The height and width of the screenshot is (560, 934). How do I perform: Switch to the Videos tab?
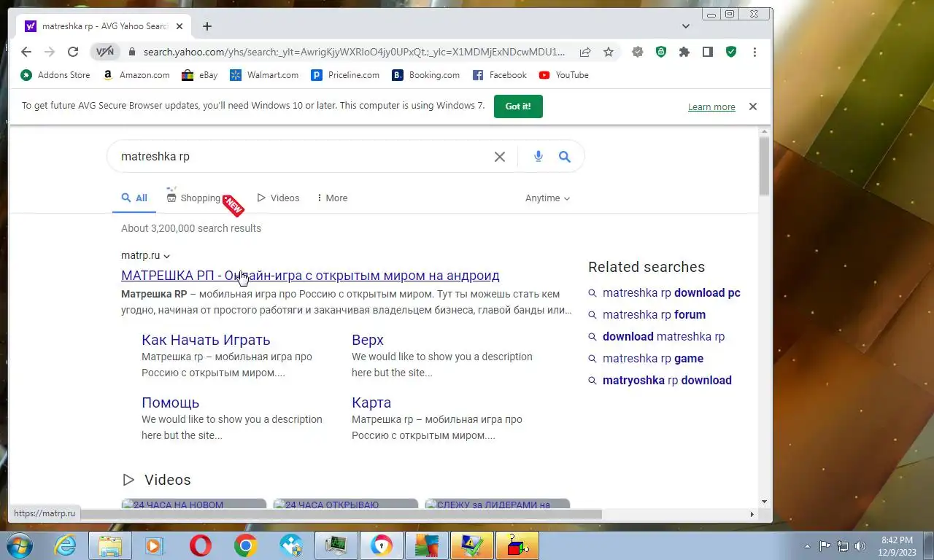click(278, 198)
